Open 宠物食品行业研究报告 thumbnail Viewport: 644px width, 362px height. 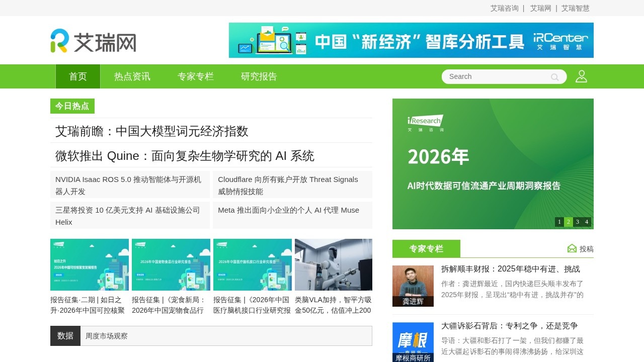pyautogui.click(x=171, y=264)
